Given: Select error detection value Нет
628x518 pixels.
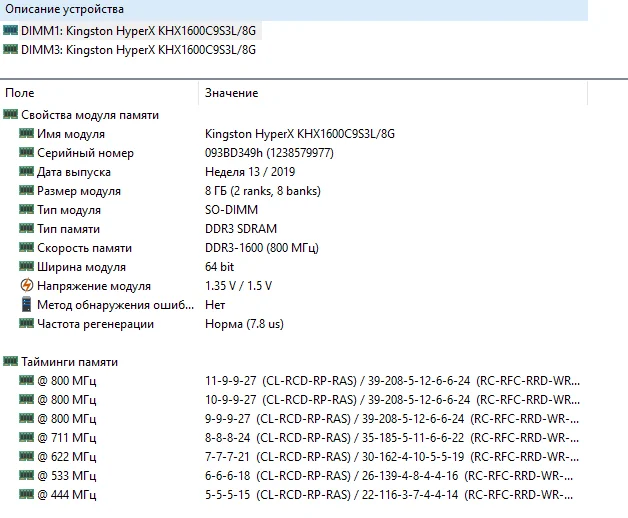Looking at the screenshot, I should click(x=215, y=305).
